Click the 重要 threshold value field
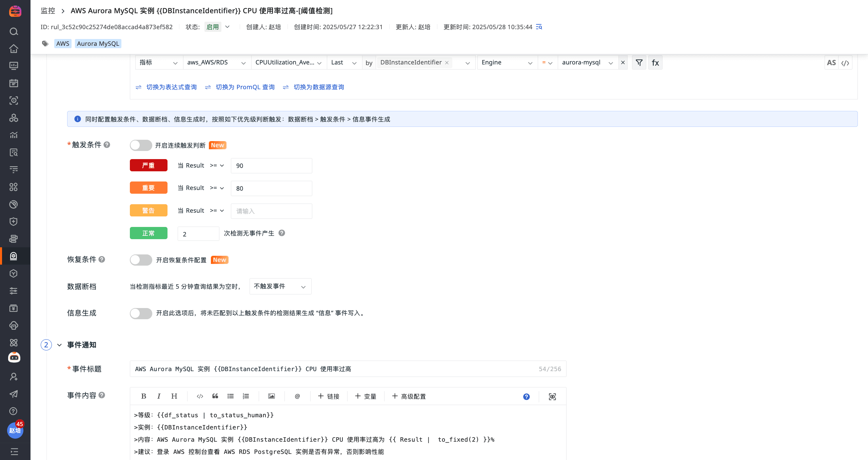Image resolution: width=868 pixels, height=460 pixels. (272, 188)
